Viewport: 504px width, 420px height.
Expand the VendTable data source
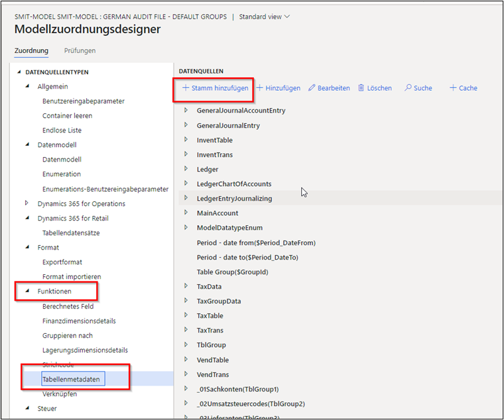186,359
